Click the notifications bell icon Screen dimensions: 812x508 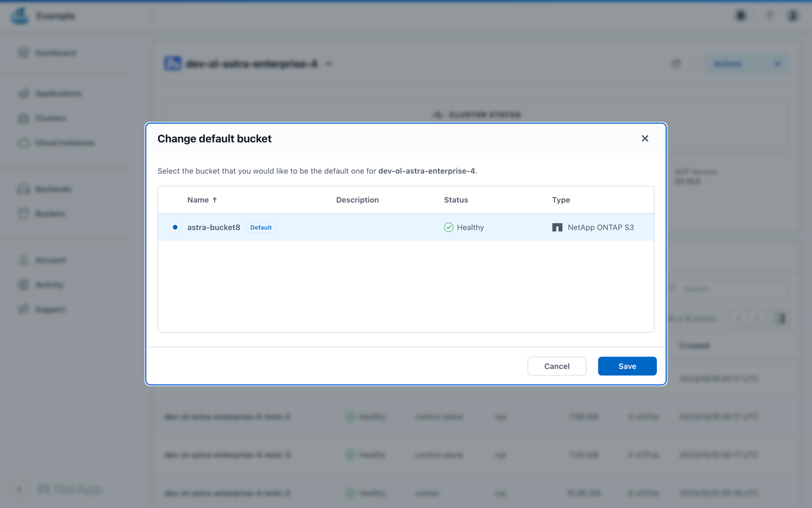[741, 16]
